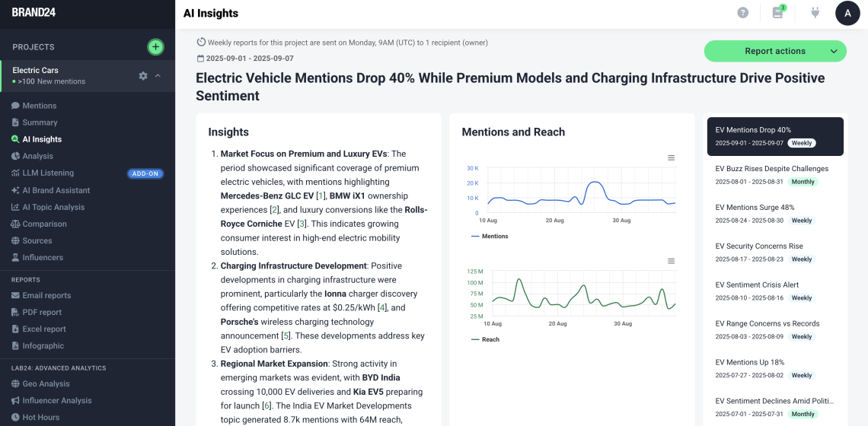This screenshot has height=426, width=868.
Task: Click the Sources globe icon
Action: (x=15, y=240)
